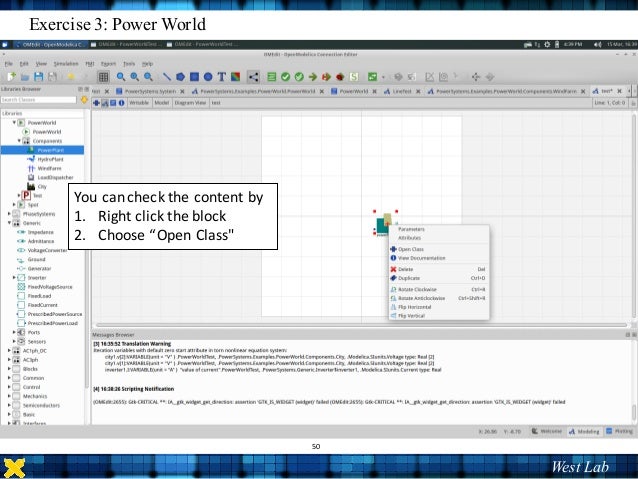The image size is (638, 479).
Task: Toggle connect mode in the toolbar
Action: pyautogui.click(x=250, y=76)
